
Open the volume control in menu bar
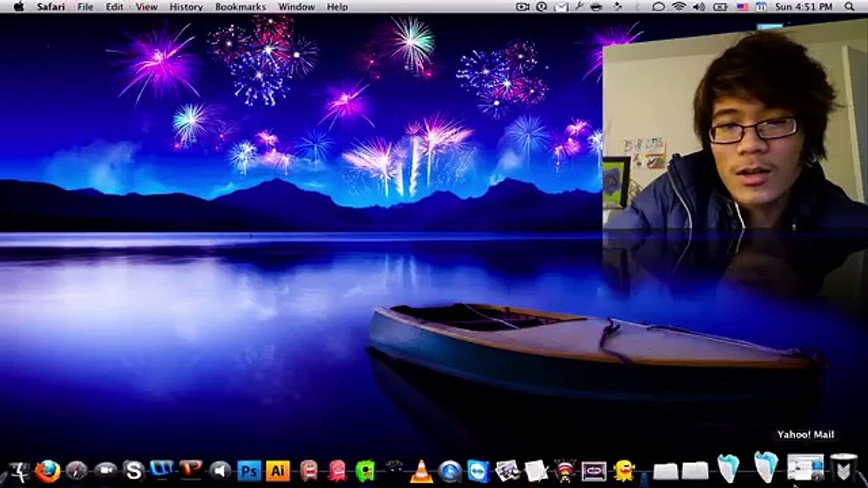(699, 7)
